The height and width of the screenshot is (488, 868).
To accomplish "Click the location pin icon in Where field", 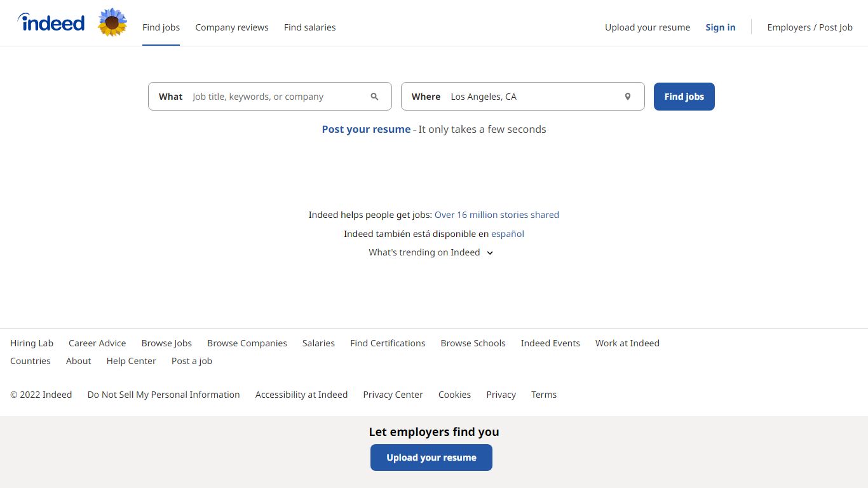I will (628, 97).
